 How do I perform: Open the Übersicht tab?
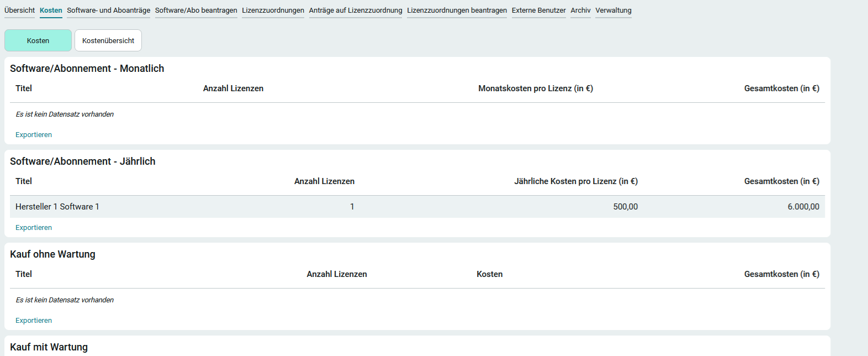tap(19, 11)
